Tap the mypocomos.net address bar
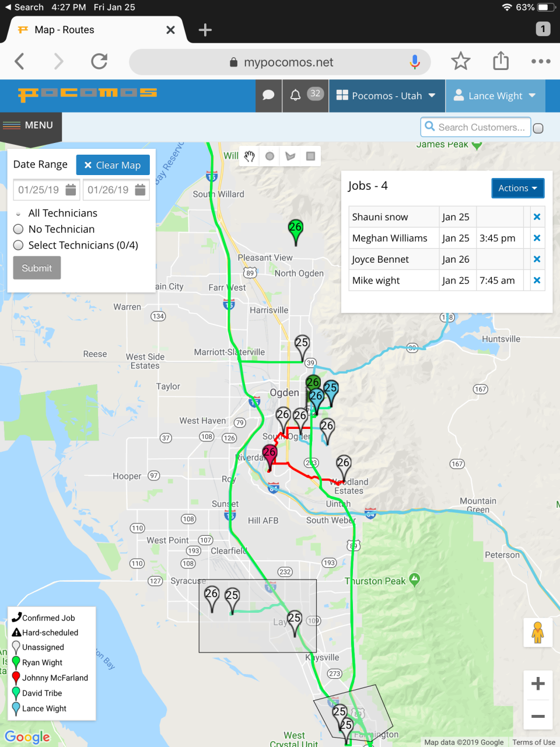 click(280, 62)
